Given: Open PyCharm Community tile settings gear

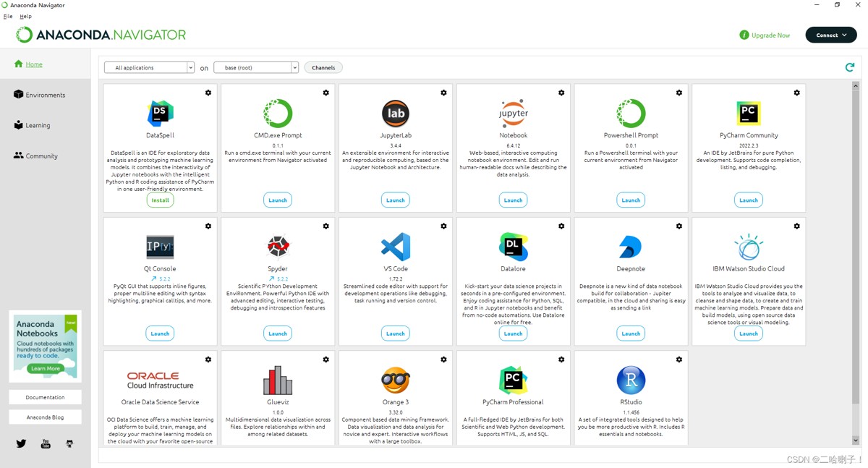Looking at the screenshot, I should coord(797,93).
